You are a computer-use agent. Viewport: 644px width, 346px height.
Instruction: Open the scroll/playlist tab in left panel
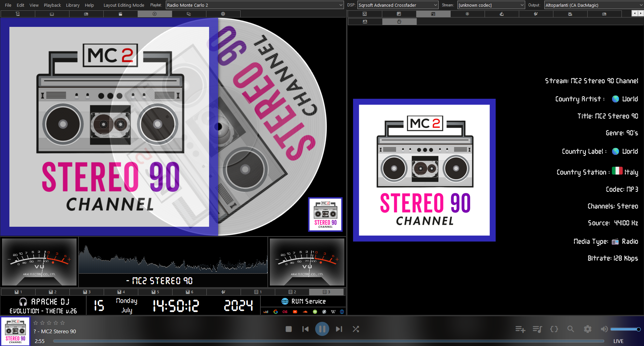pos(18,14)
